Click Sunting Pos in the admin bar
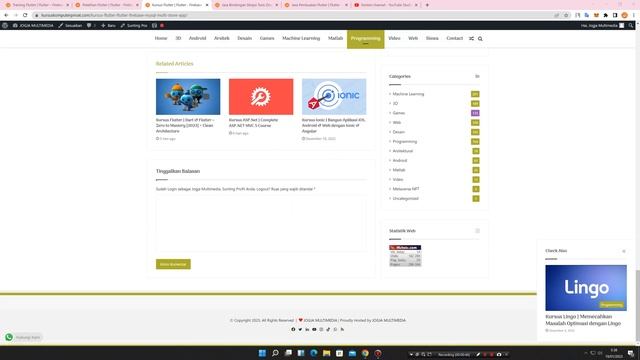 click(x=133, y=25)
